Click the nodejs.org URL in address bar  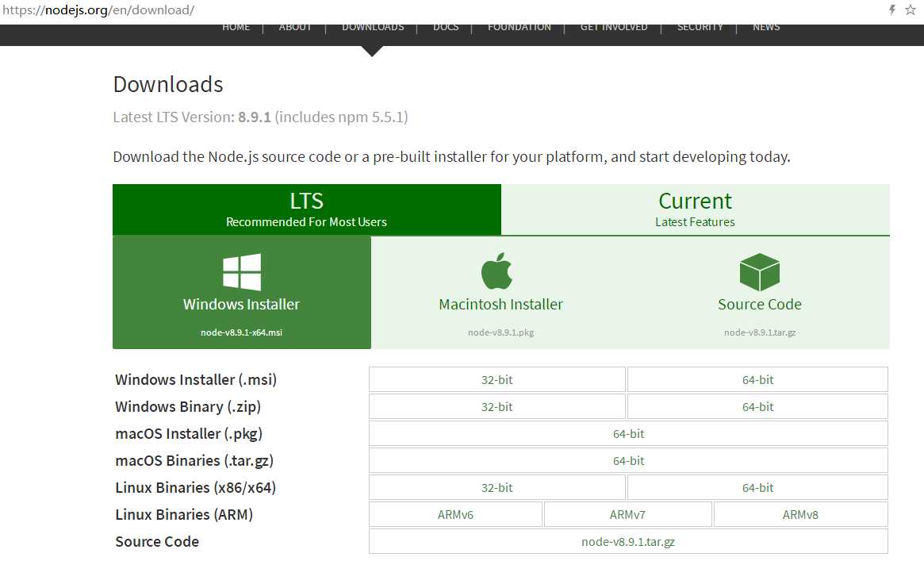98,10
